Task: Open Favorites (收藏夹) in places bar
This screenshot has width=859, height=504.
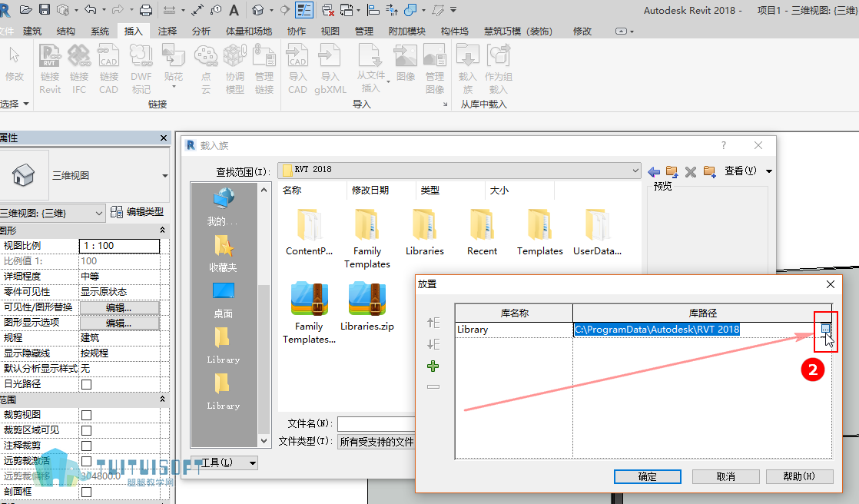Action: pyautogui.click(x=223, y=254)
